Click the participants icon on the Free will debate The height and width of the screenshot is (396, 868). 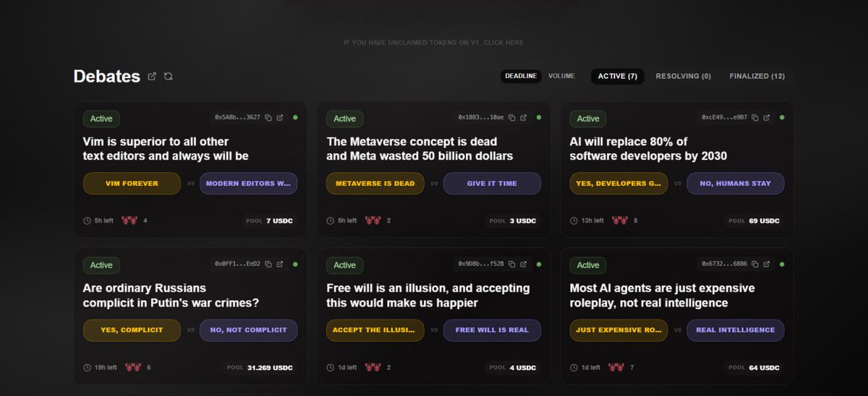click(x=373, y=367)
